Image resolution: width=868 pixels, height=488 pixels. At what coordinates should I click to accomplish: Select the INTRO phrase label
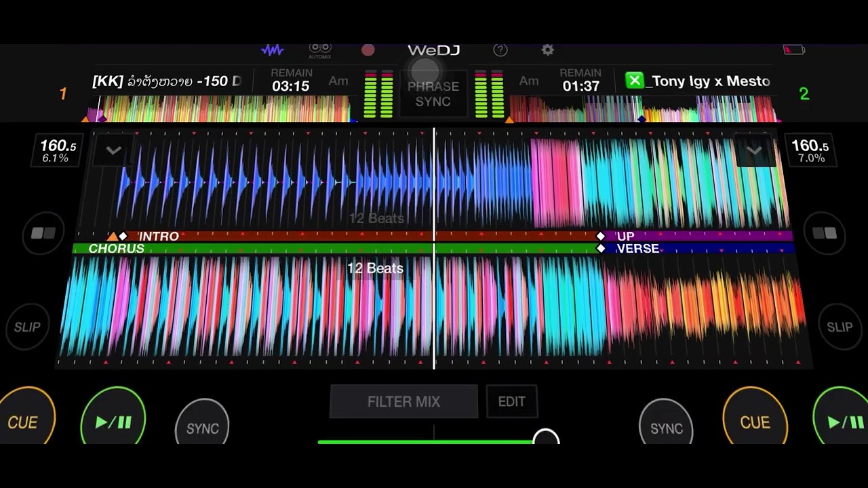click(x=159, y=236)
